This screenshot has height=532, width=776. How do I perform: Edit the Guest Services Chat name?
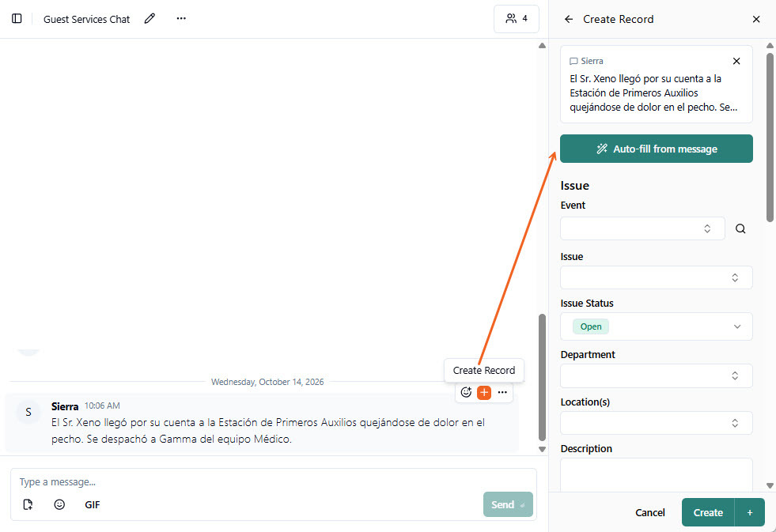[150, 19]
